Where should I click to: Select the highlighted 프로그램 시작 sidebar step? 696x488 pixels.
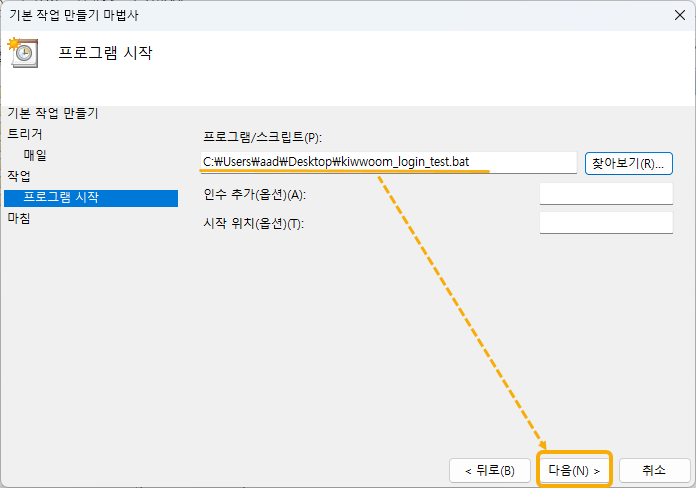click(61, 198)
